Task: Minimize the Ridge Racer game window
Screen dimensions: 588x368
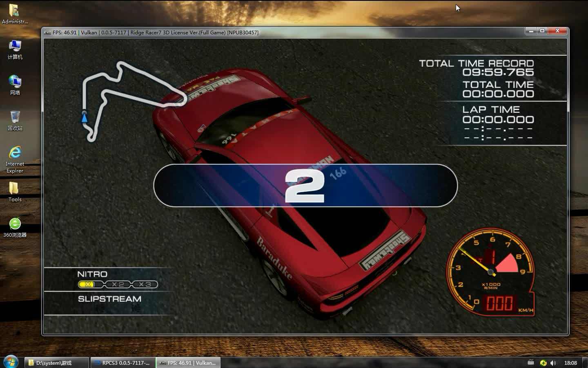Action: coord(531,31)
